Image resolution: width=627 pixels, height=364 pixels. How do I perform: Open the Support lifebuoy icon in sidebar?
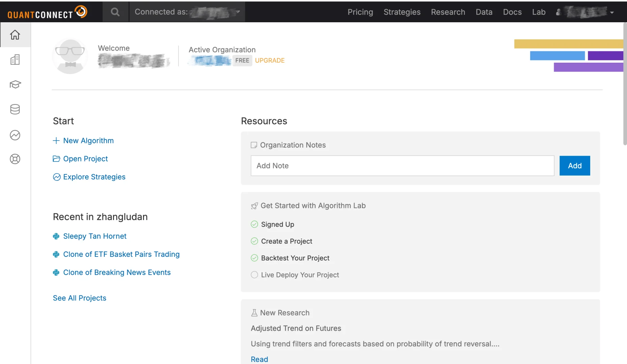pos(15,159)
